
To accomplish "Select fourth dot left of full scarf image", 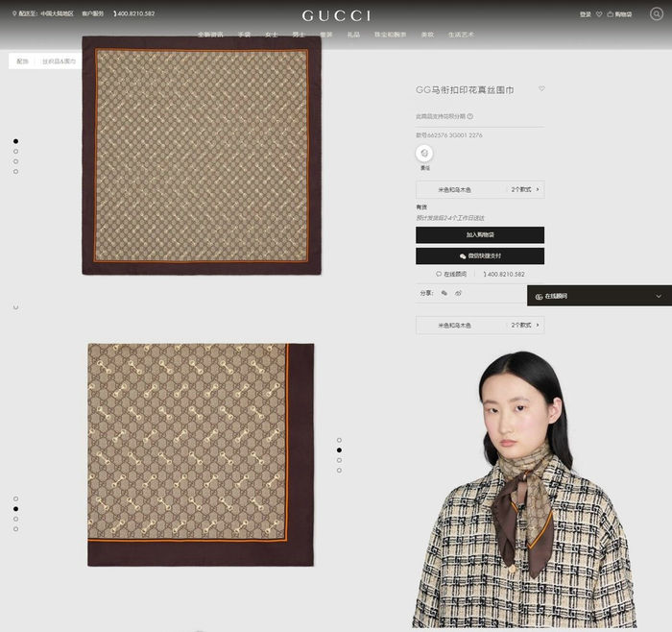I will [x=16, y=172].
